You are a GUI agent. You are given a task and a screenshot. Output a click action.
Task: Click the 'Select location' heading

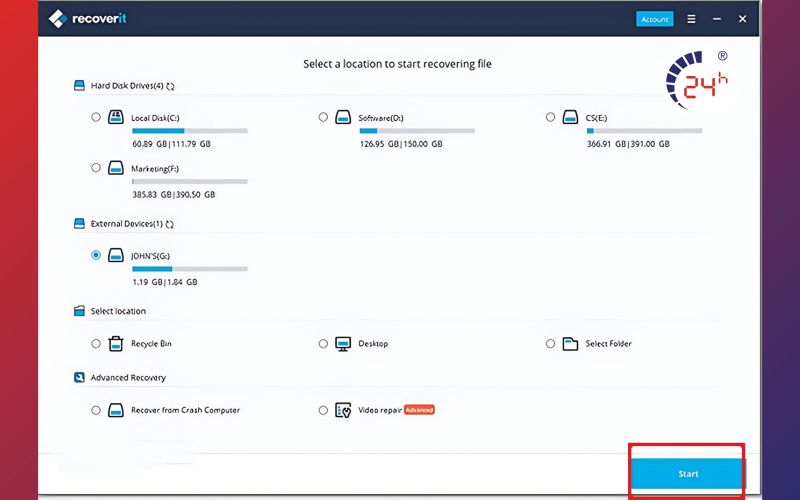(x=118, y=311)
